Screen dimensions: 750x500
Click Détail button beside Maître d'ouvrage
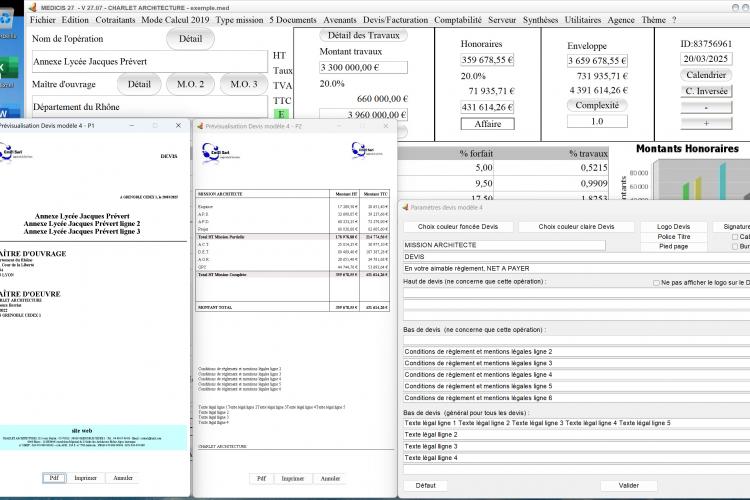click(x=139, y=84)
